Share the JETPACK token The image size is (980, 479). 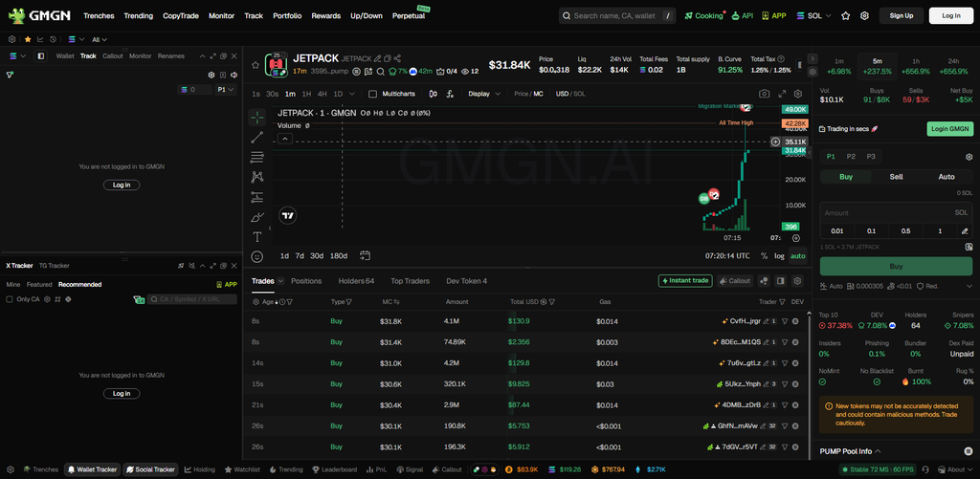pyautogui.click(x=397, y=58)
